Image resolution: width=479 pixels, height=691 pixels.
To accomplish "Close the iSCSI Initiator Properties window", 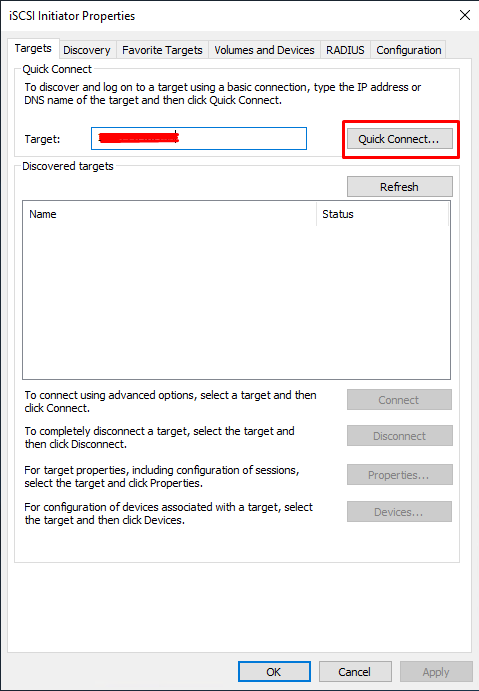I will point(464,15).
